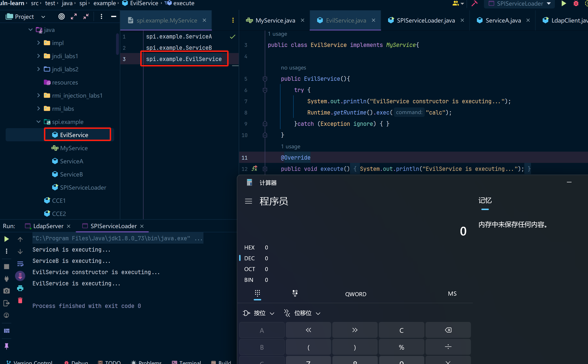
Task: Select BIN number base in calculator
Action: [x=249, y=280]
